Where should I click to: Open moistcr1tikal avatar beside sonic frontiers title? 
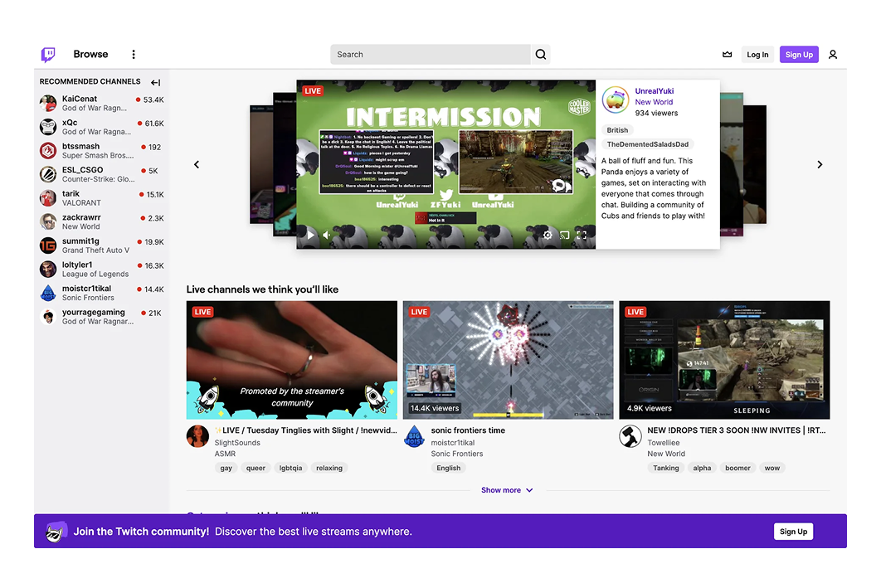pyautogui.click(x=414, y=435)
